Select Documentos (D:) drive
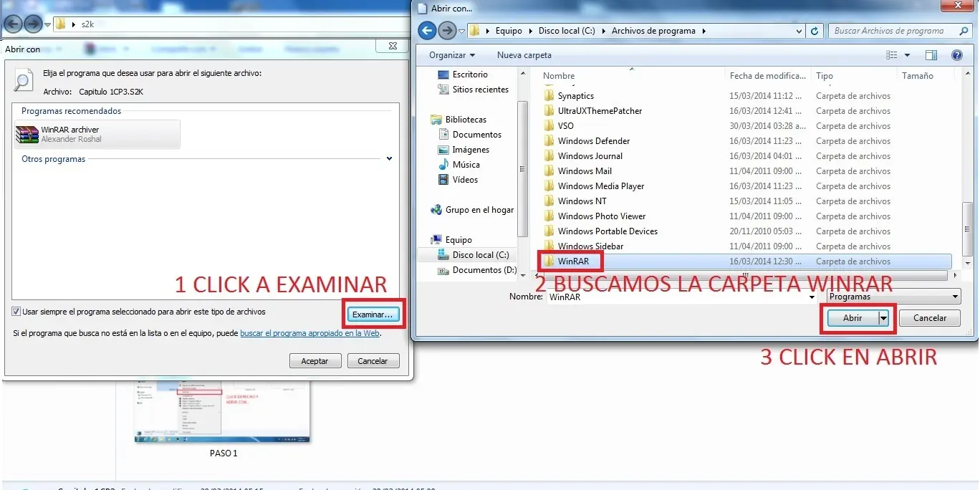Screen dimensions: 980x490 [x=484, y=270]
